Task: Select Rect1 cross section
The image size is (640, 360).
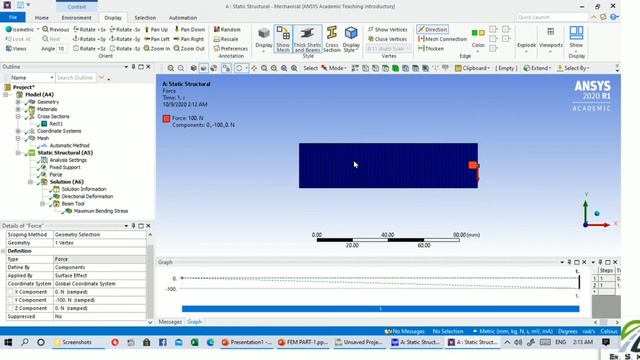Action: (56, 124)
